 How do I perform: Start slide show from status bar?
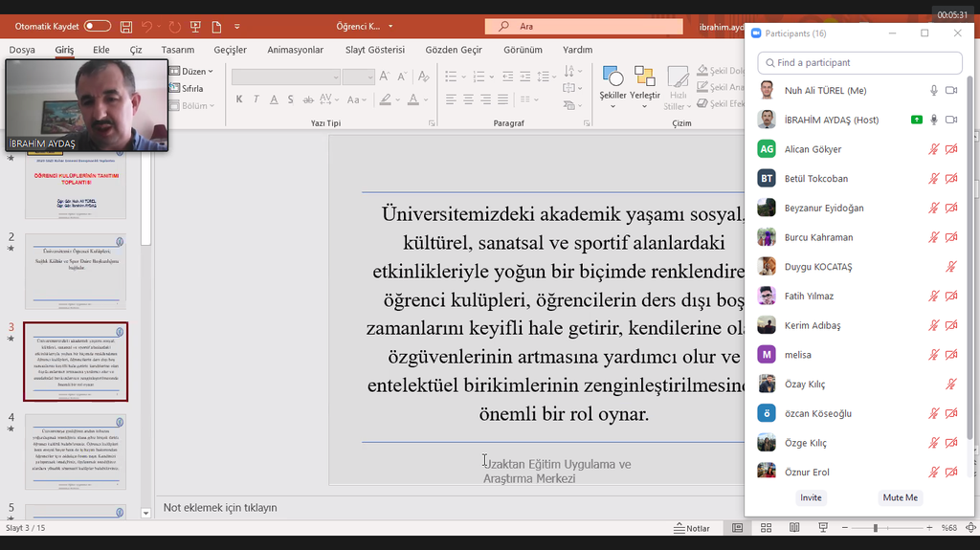(823, 528)
